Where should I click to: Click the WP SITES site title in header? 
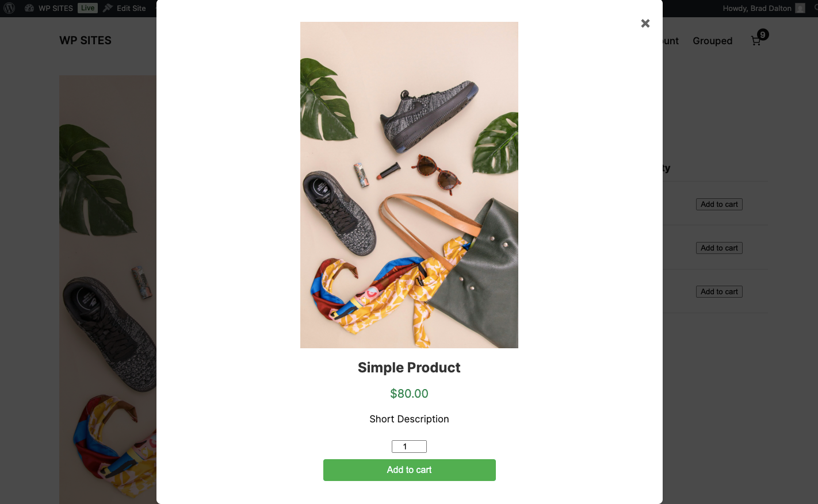tap(85, 40)
